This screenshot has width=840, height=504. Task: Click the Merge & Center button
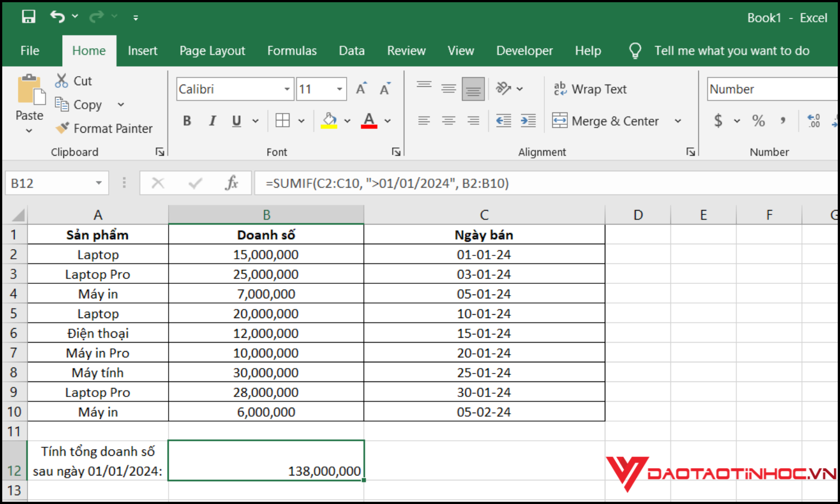606,121
